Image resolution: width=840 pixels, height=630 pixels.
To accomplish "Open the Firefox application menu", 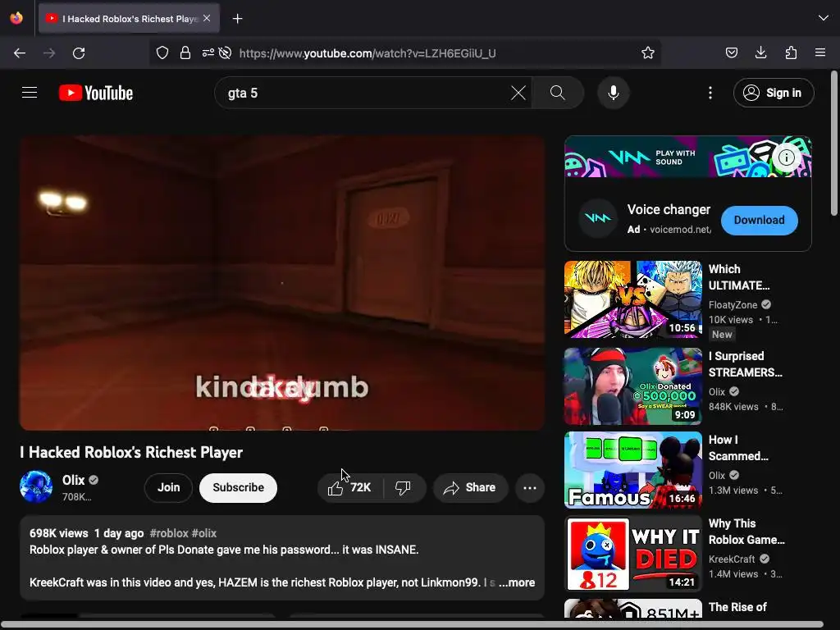I will pyautogui.click(x=820, y=52).
